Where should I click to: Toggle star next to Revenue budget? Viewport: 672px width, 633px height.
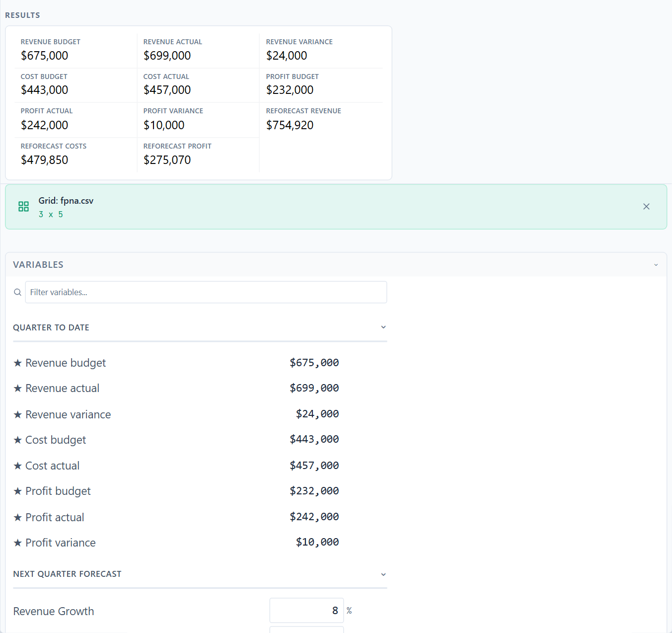pyautogui.click(x=18, y=363)
